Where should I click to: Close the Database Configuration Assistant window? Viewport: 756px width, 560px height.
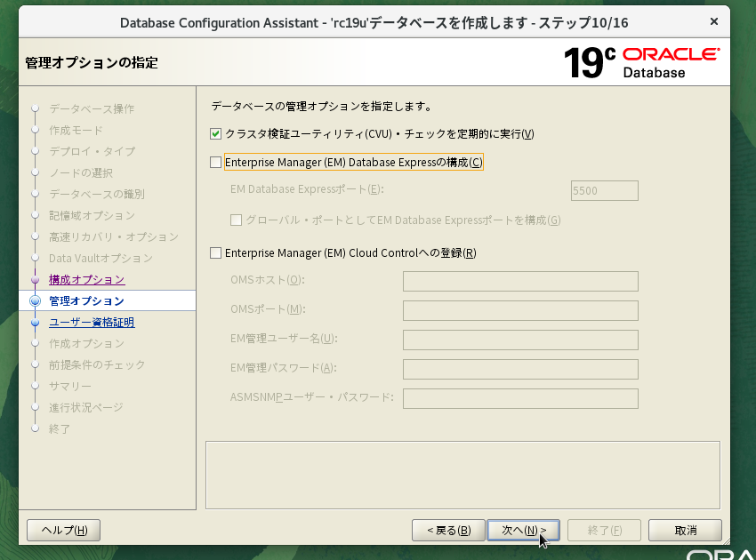click(714, 21)
